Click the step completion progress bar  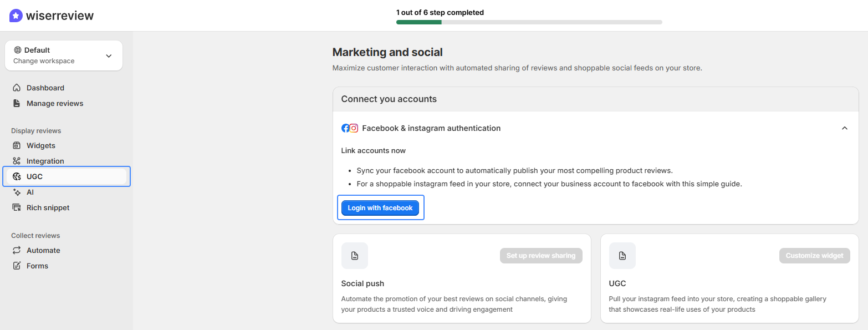(x=529, y=22)
